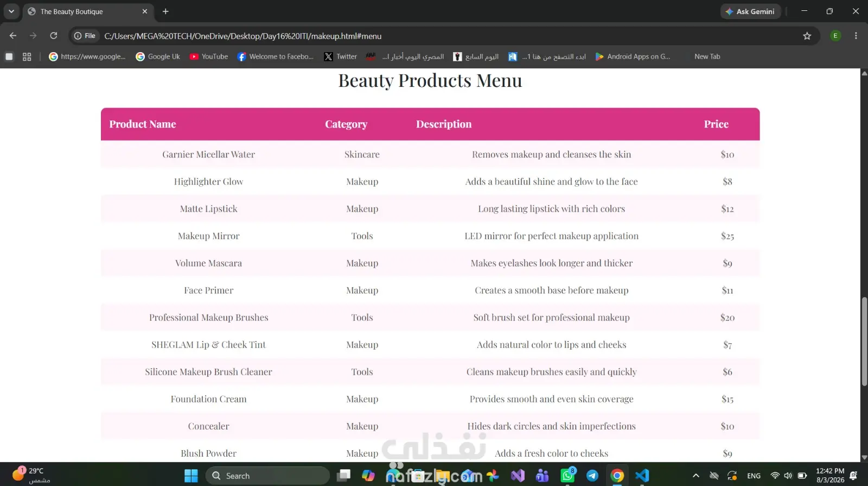Launch Copilot from the taskbar
This screenshot has width=868, height=486.
pyautogui.click(x=368, y=476)
